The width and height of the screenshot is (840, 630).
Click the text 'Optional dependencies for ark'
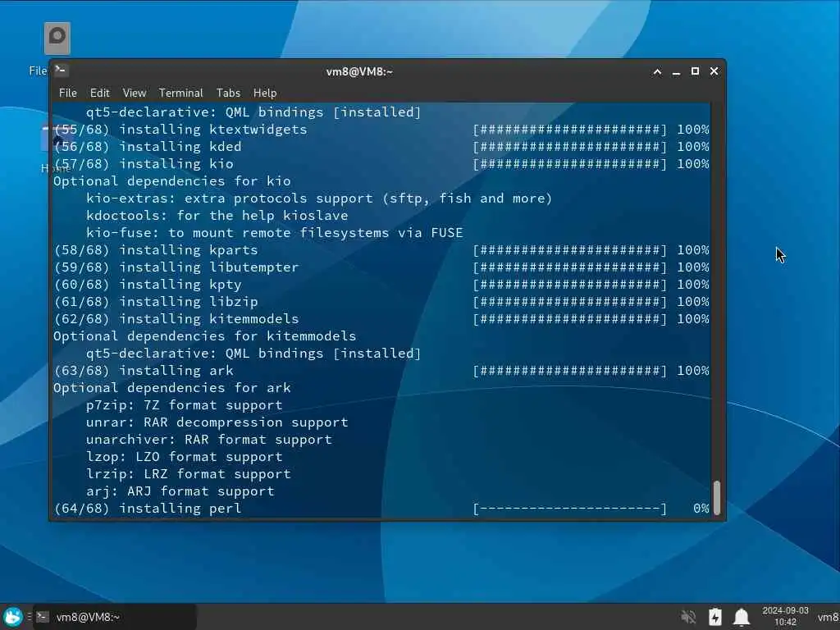pos(172,388)
